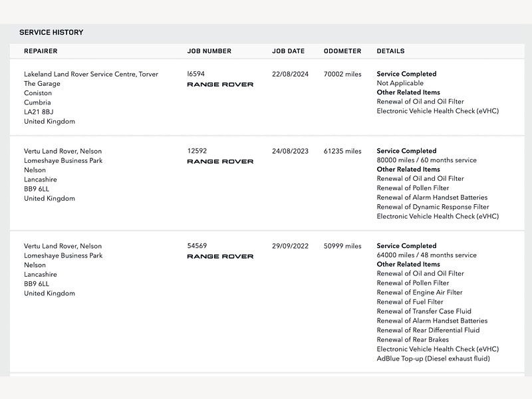Click the town name Coniston
Image resolution: width=532 pixels, height=399 pixels.
(38, 93)
